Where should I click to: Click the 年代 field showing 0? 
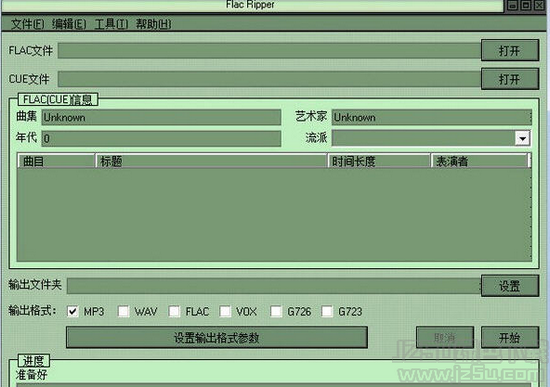(x=161, y=138)
